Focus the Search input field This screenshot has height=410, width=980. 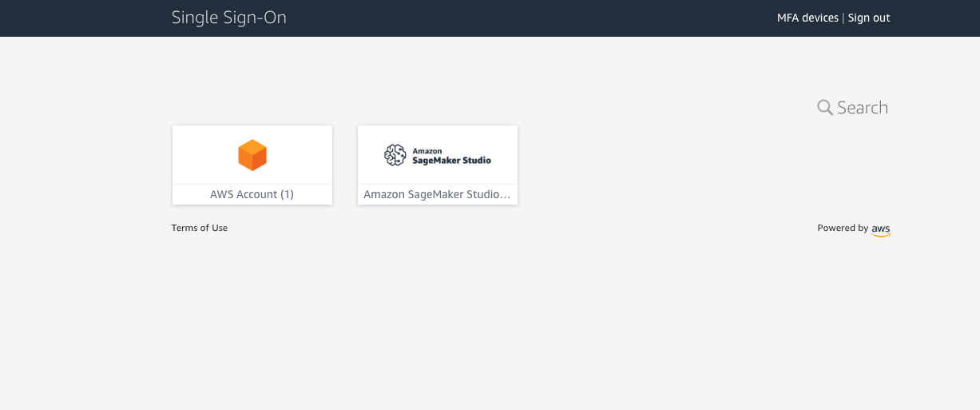(x=863, y=107)
